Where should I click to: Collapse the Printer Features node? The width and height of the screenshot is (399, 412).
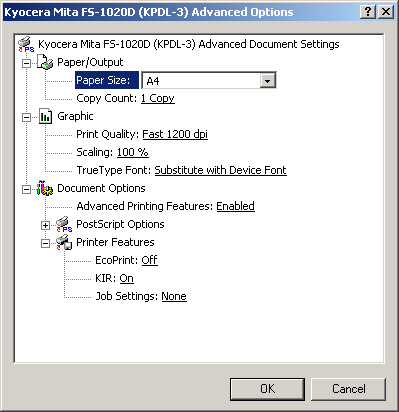(45, 243)
